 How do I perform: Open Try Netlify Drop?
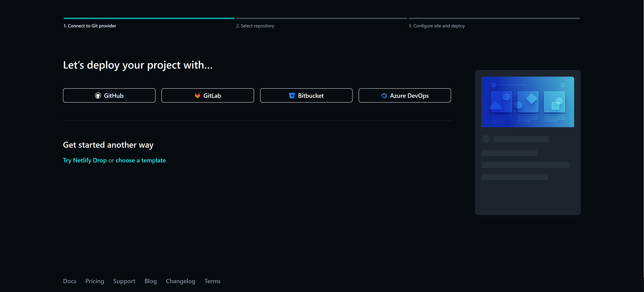[84, 160]
